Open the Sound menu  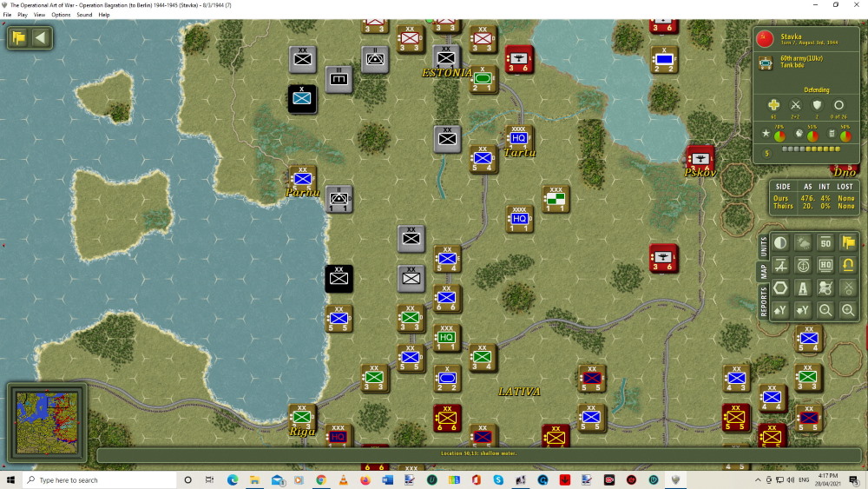(x=84, y=15)
